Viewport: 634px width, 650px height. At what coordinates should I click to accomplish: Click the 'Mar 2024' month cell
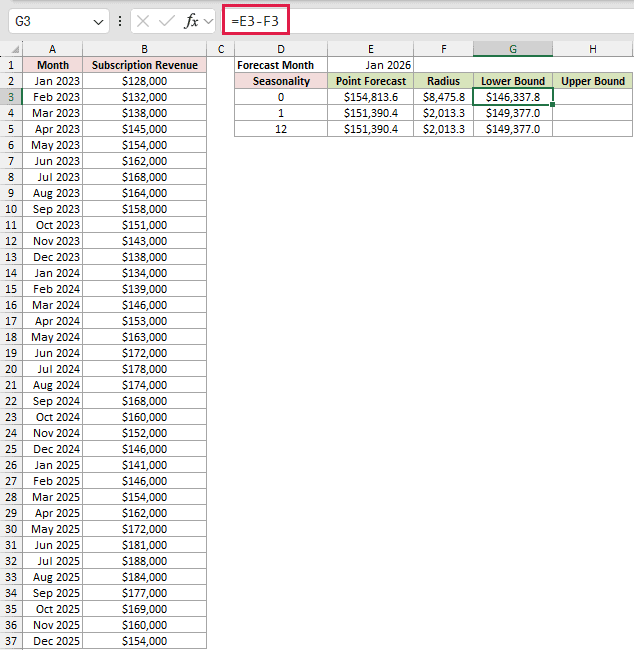[x=53, y=305]
